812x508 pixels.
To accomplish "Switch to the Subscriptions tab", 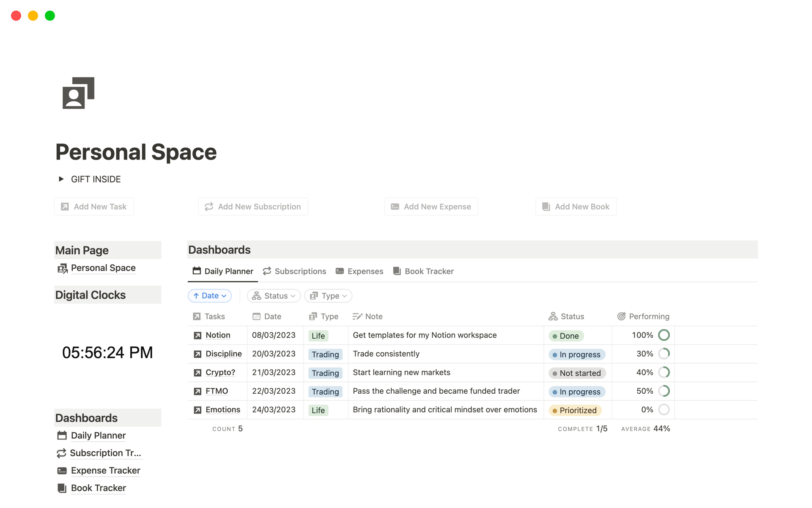I will tap(300, 271).
